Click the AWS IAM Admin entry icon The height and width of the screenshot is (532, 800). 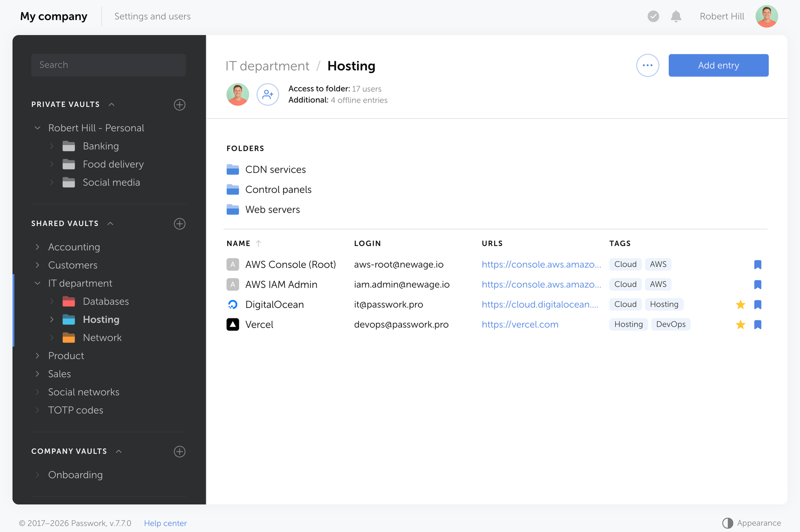click(233, 284)
